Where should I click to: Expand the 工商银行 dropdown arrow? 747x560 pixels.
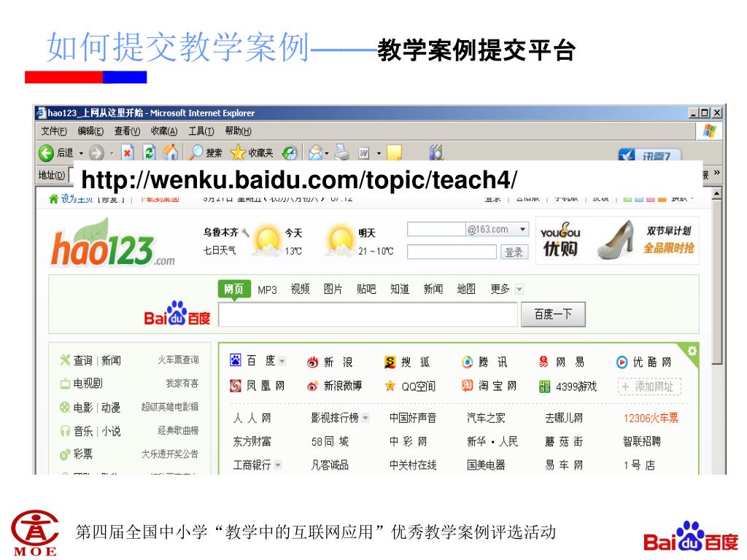click(x=278, y=464)
